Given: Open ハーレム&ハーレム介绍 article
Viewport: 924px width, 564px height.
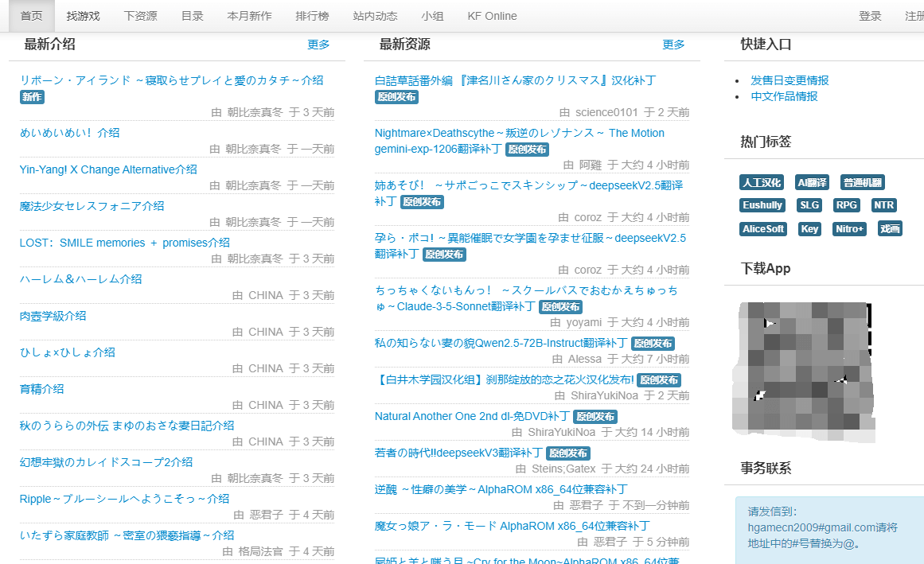Looking at the screenshot, I should coord(80,279).
